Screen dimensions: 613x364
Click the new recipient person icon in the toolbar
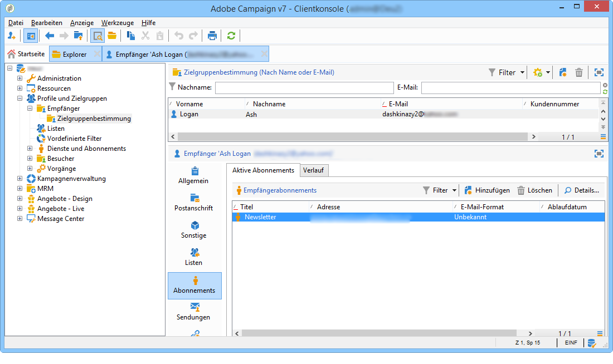coord(12,36)
